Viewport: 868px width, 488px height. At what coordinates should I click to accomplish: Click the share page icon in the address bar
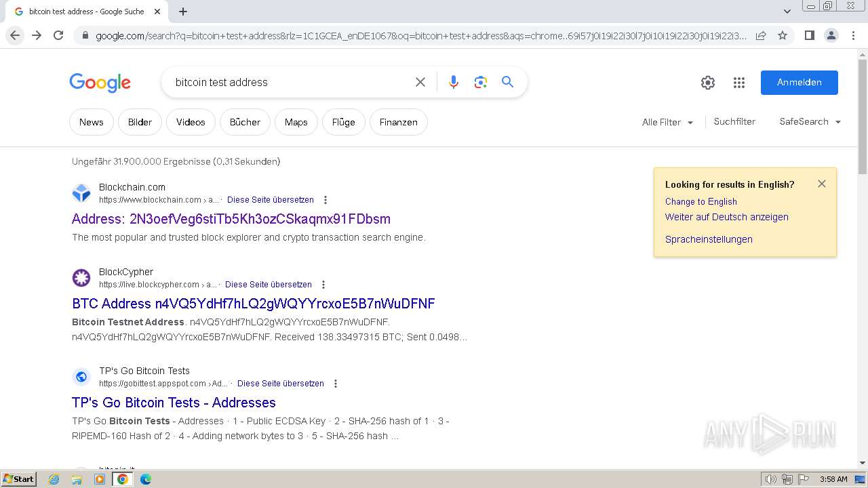click(x=761, y=35)
